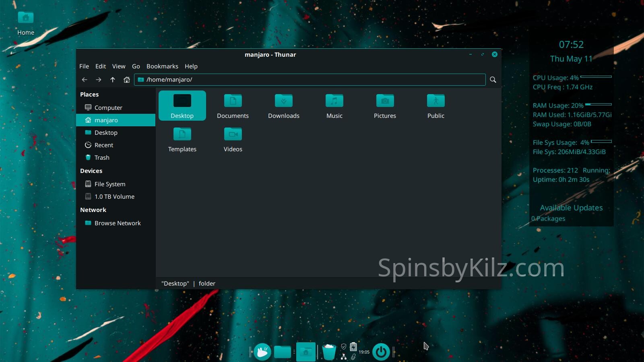
Task: Go up to the parent folder
Action: 113,80
